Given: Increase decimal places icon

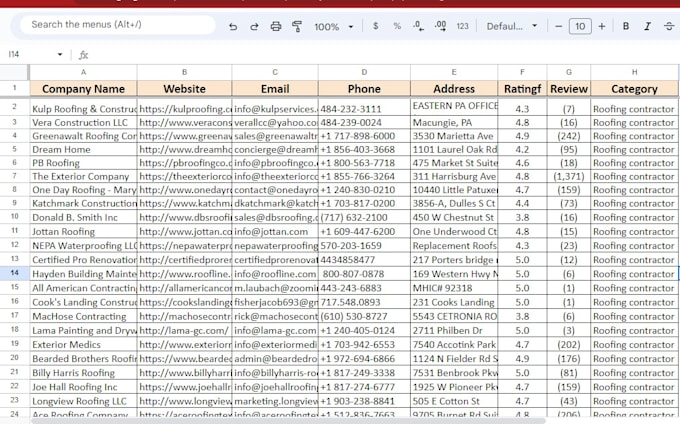Looking at the screenshot, I should coord(440,26).
